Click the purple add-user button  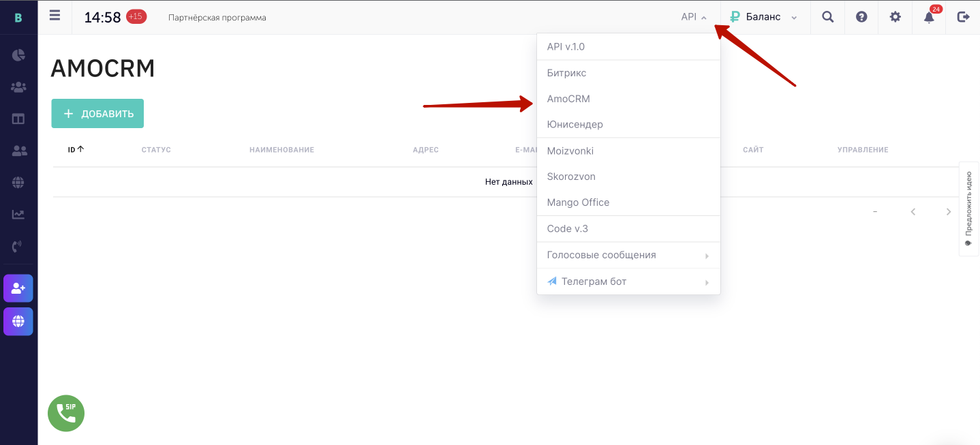click(x=18, y=288)
